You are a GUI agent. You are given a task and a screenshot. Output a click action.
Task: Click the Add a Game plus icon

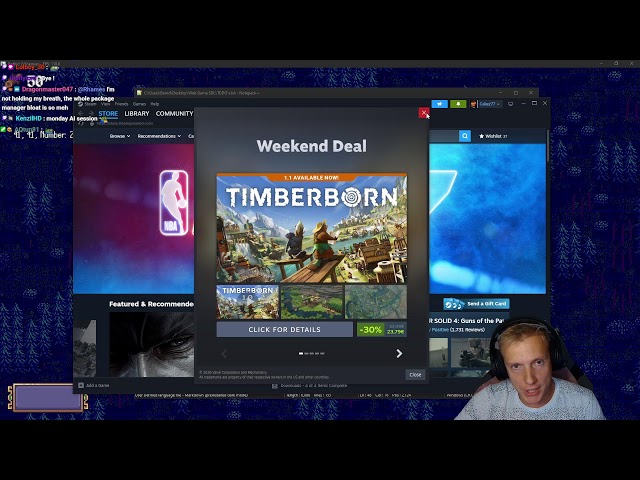pos(81,385)
